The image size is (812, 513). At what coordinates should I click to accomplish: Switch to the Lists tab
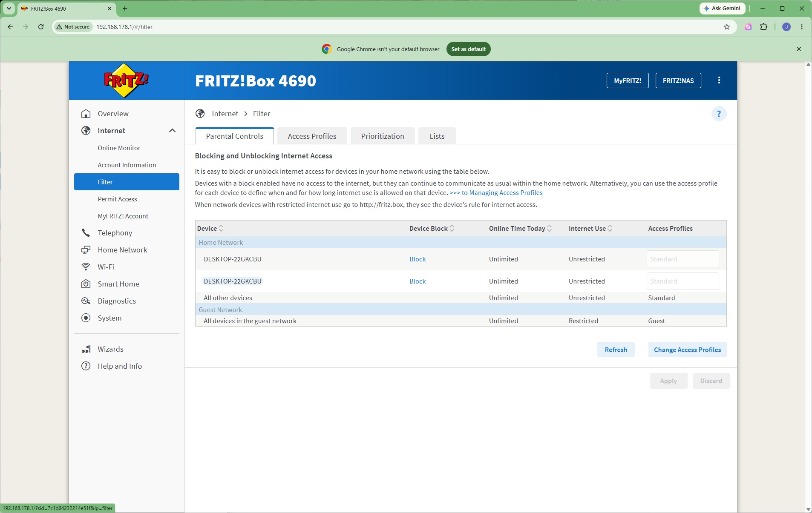click(x=437, y=136)
